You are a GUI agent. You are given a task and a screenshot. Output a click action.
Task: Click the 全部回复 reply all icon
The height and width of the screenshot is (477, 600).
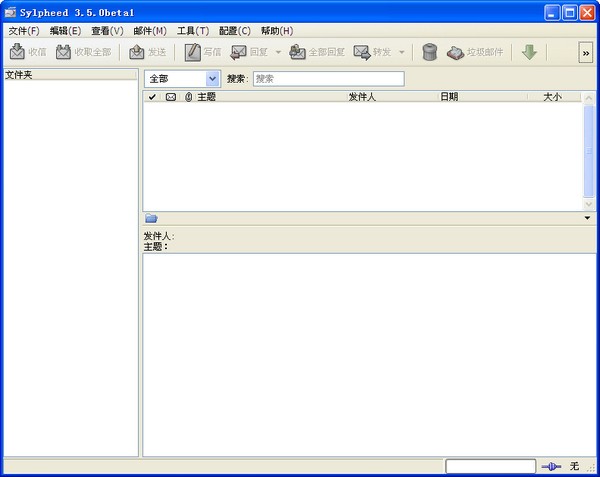pos(297,52)
